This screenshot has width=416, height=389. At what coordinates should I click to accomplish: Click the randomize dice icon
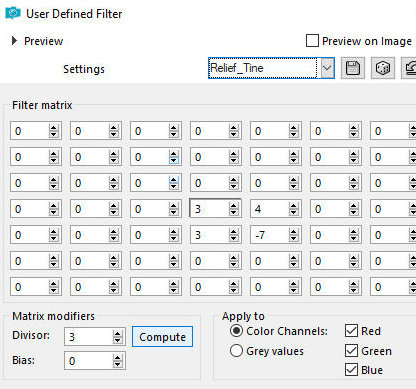coord(383,68)
